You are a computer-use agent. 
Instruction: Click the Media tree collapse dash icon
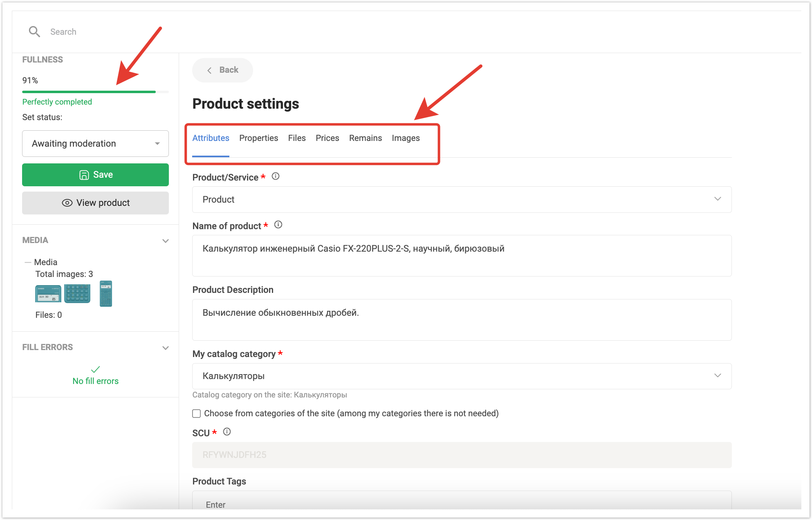click(28, 262)
